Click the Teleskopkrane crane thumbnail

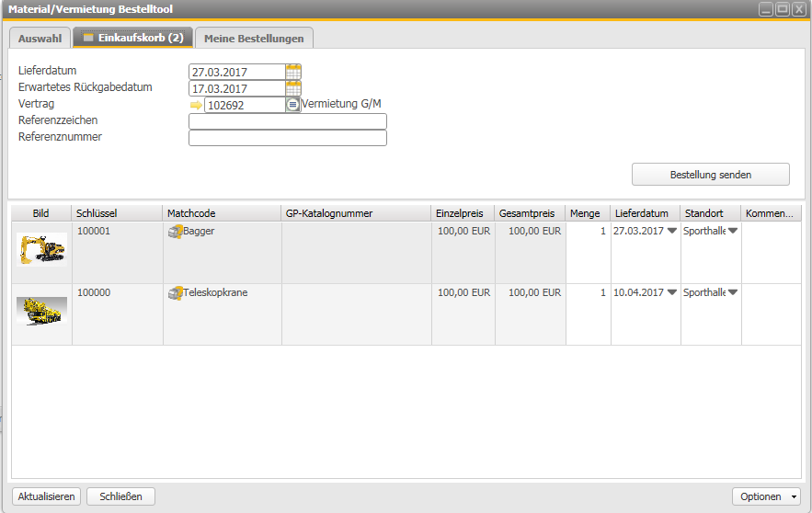[41, 311]
